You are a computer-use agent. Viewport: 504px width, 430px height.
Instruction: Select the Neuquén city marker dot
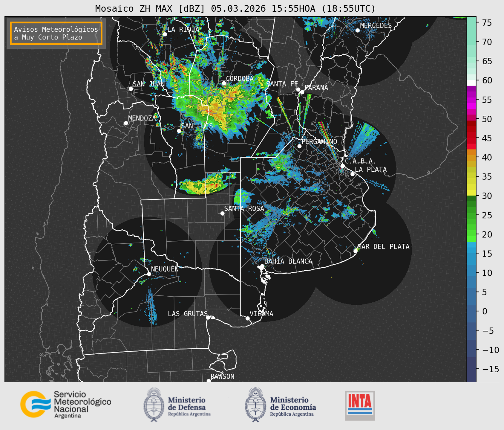[149, 274]
